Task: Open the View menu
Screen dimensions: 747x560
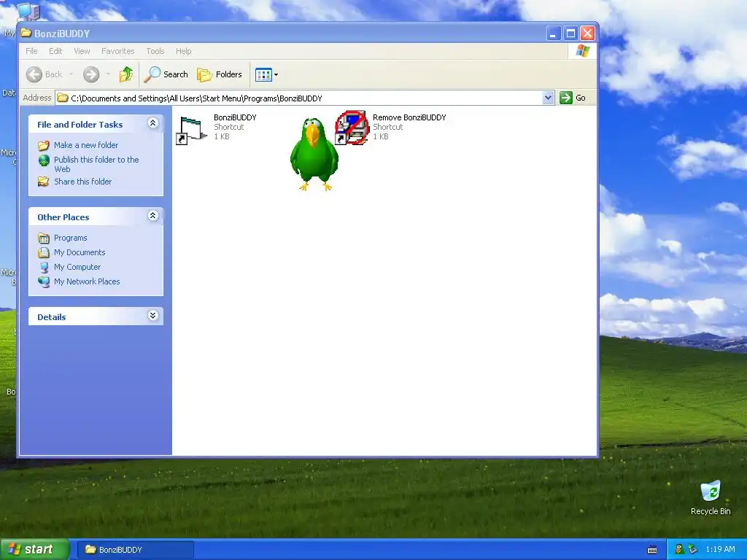Action: [82, 51]
